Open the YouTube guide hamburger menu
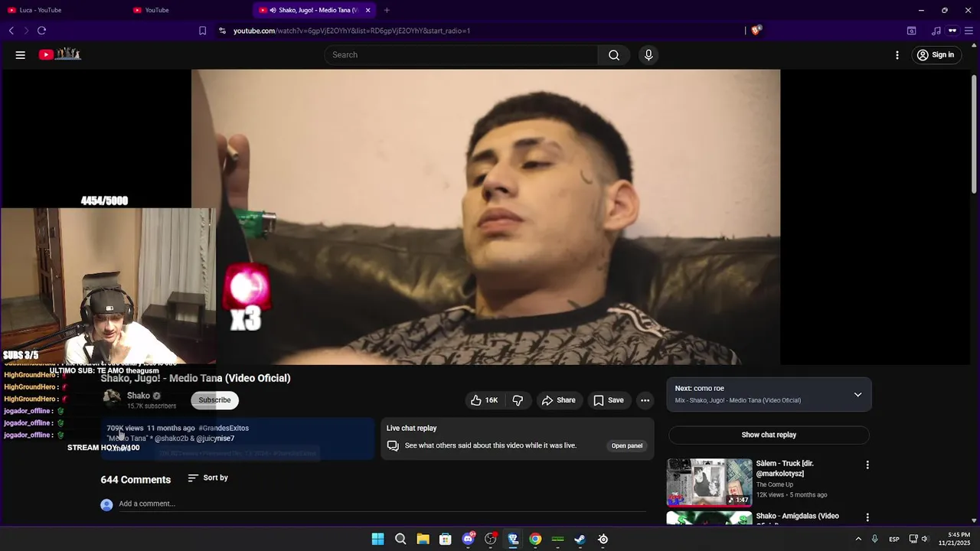This screenshot has width=980, height=551. (x=21, y=55)
